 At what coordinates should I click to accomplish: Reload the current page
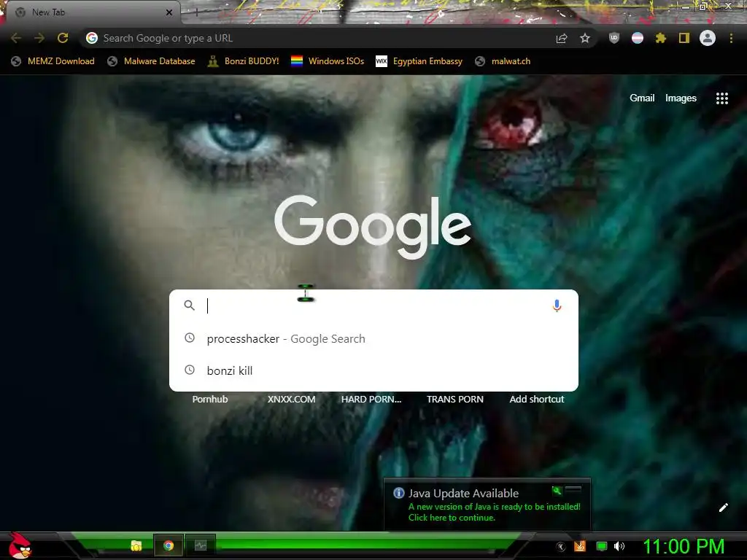click(63, 38)
